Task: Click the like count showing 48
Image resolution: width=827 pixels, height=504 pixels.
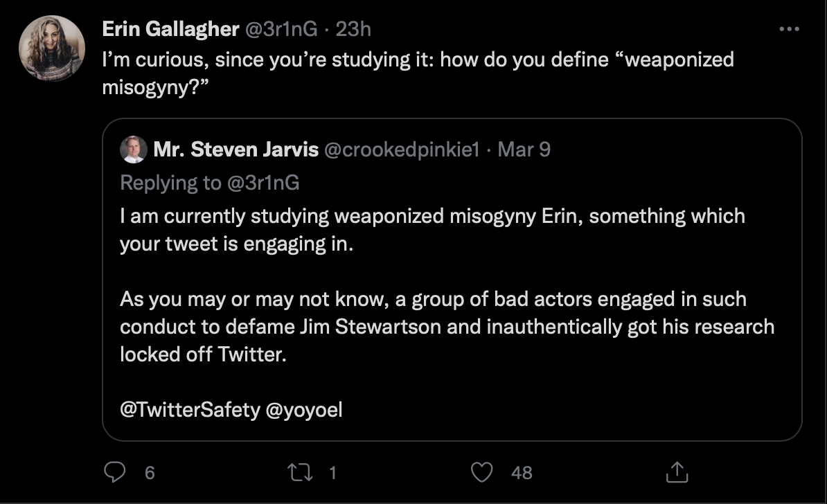Action: [522, 473]
